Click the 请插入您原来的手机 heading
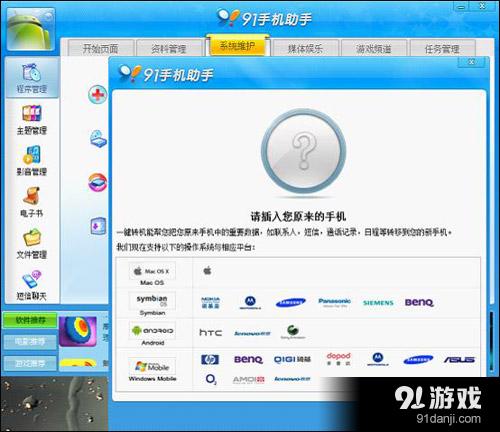 298,216
